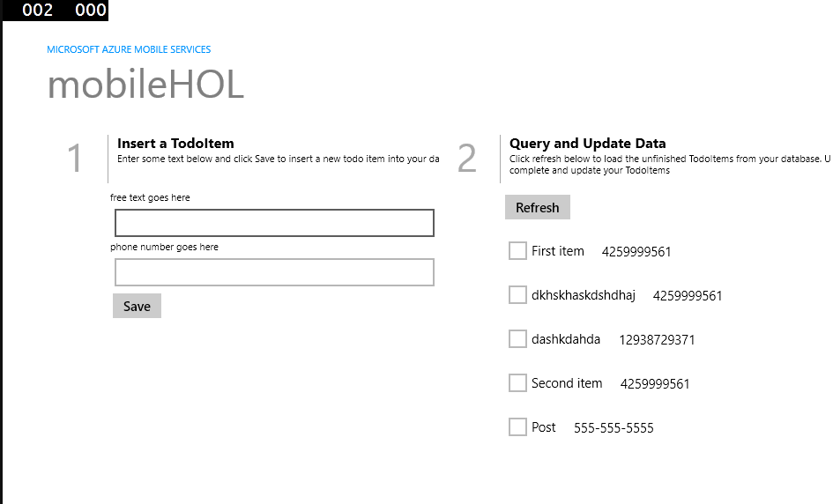The image size is (833, 504).
Task: Focus the phone number input field
Action: [274, 272]
